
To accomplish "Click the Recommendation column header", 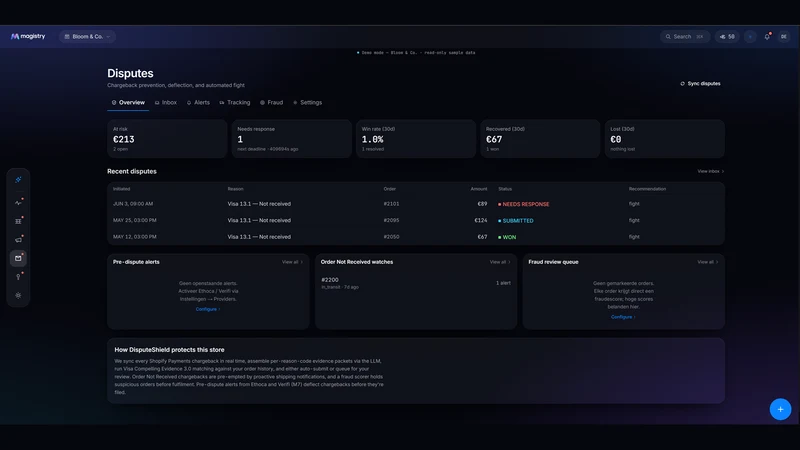I will click(647, 189).
